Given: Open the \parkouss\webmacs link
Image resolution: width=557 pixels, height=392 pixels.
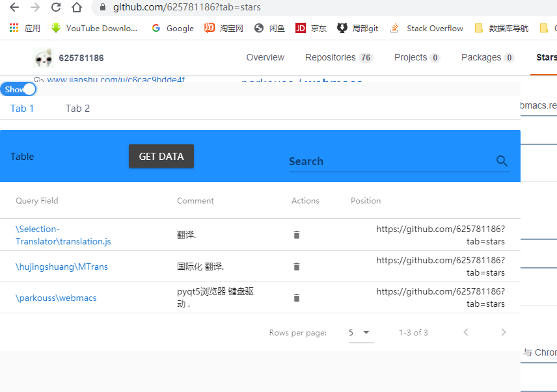Looking at the screenshot, I should 56,298.
